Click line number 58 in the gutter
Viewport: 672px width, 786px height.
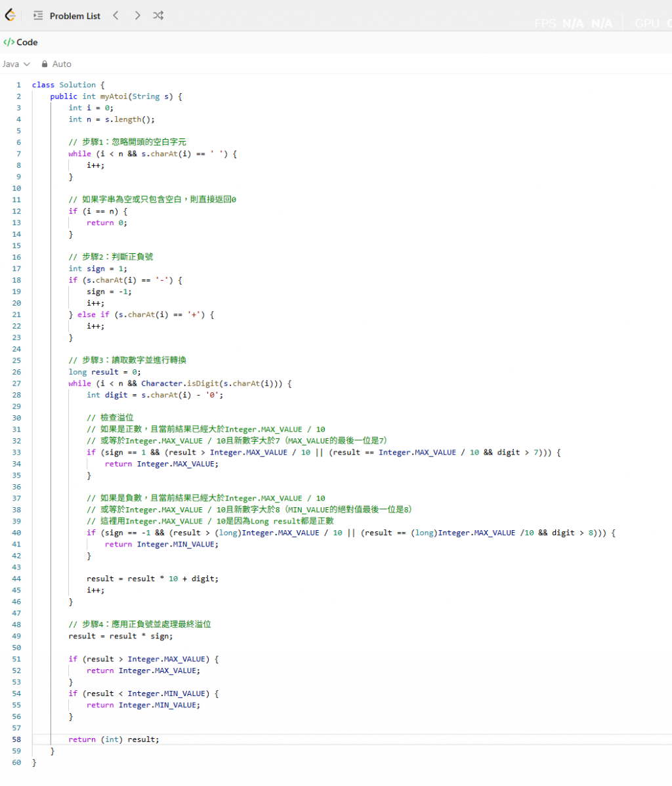(x=16, y=739)
